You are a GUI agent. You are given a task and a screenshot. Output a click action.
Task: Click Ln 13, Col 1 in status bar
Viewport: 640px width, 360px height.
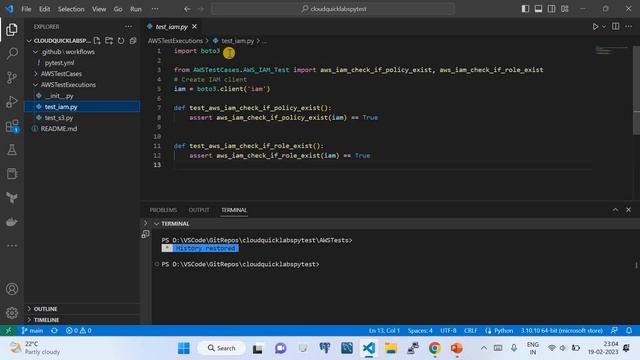pos(384,331)
